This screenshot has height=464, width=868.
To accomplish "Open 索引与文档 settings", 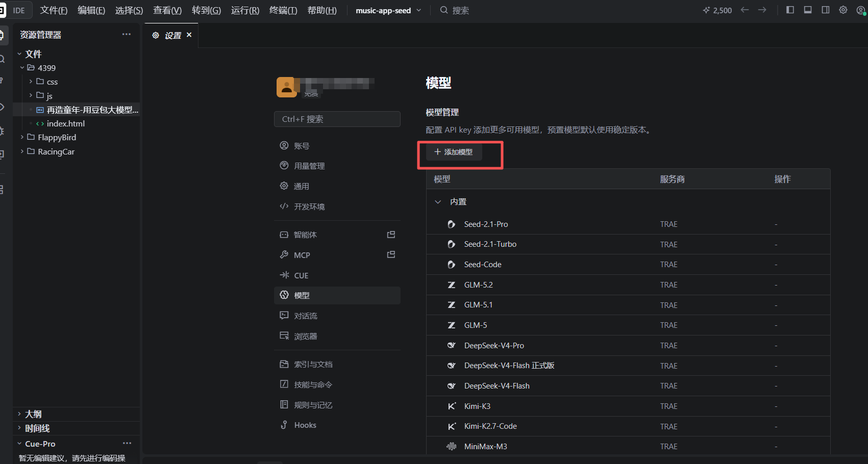I will click(337, 364).
